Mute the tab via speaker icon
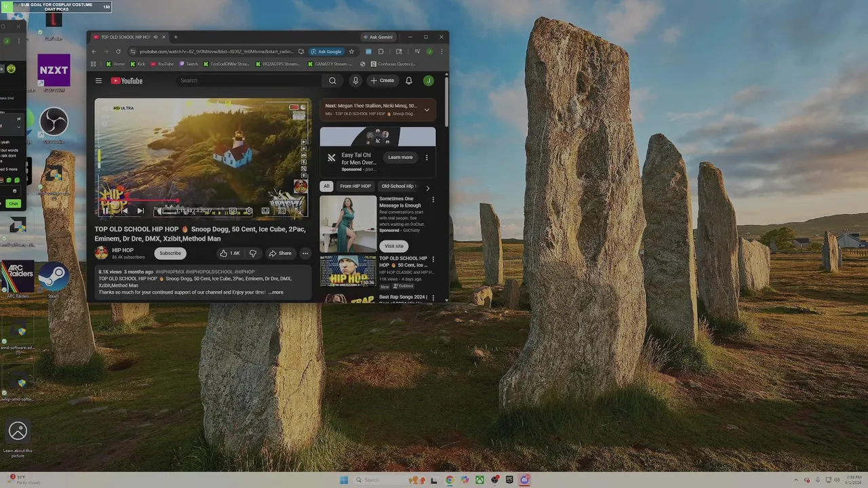The image size is (868, 488). 155,37
